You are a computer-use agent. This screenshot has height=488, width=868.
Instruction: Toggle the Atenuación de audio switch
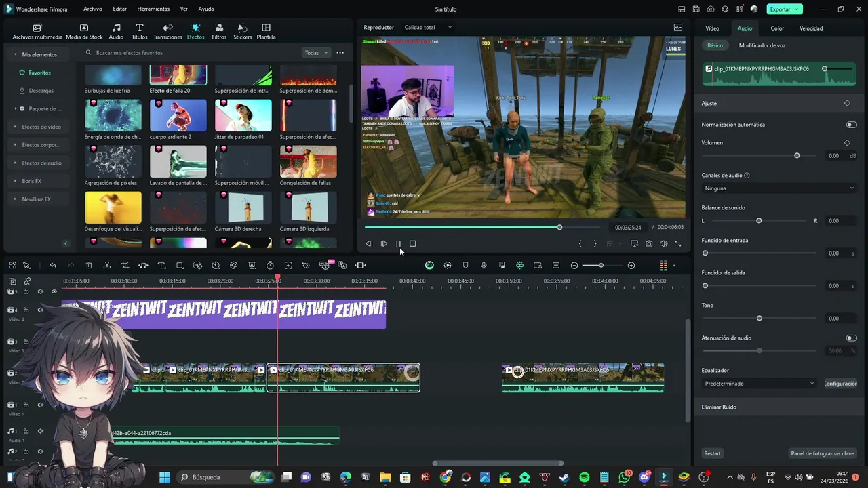pos(851,338)
